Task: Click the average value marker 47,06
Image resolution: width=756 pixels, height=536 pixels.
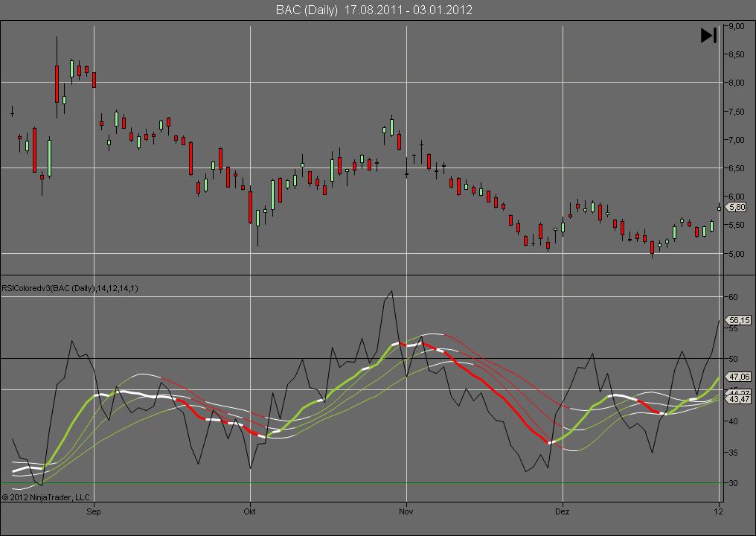Action: click(739, 377)
